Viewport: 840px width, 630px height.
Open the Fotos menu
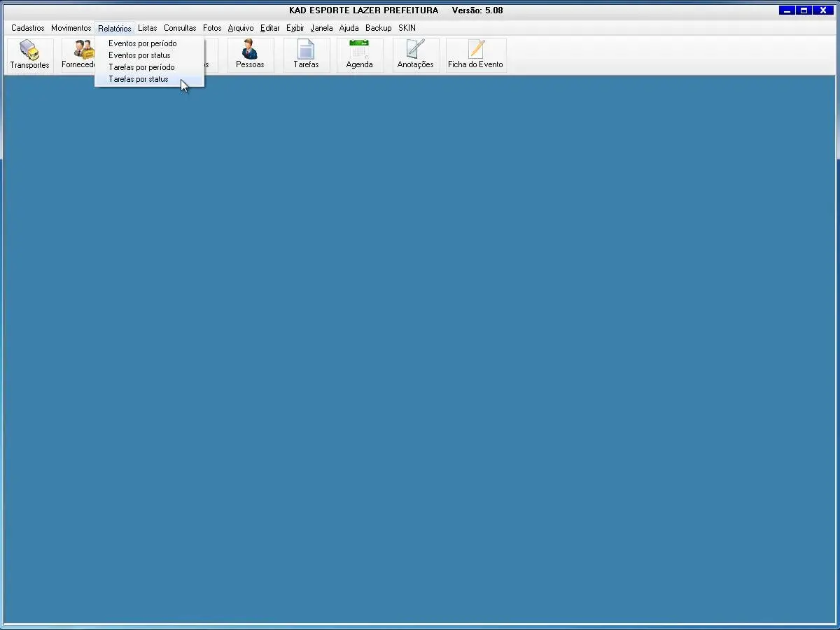[212, 28]
